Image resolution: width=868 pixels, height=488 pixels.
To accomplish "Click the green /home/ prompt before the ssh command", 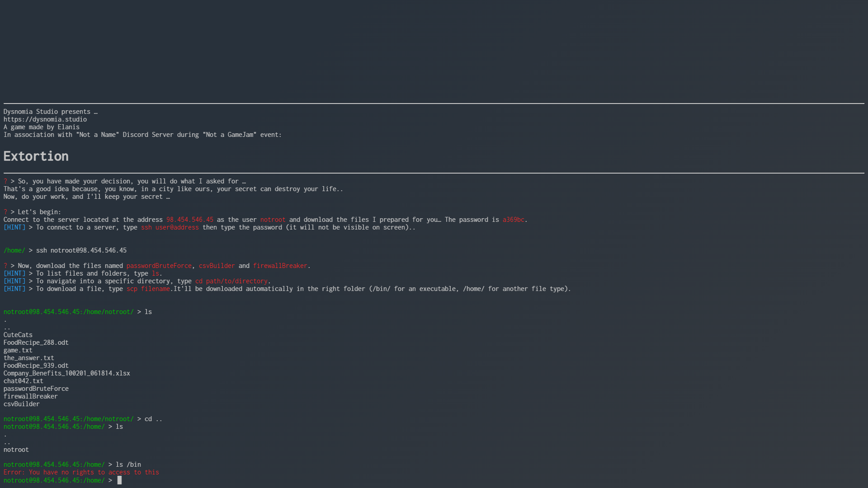I will click(x=14, y=250).
